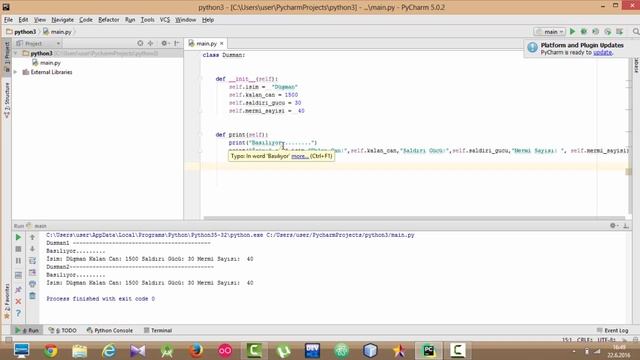Open the Code menu
The height and width of the screenshot is (360, 640).
(86, 20)
